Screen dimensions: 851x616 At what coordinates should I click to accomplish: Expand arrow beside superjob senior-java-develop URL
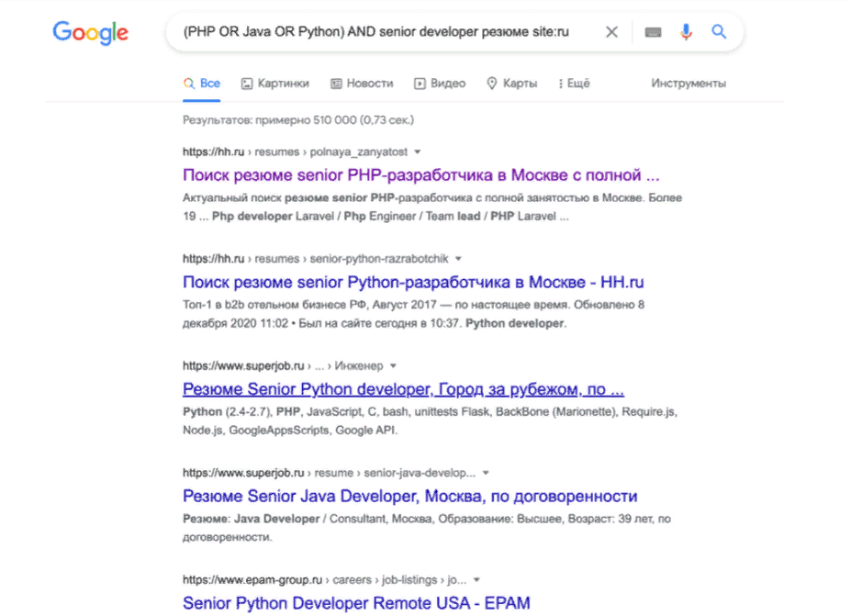click(x=486, y=474)
